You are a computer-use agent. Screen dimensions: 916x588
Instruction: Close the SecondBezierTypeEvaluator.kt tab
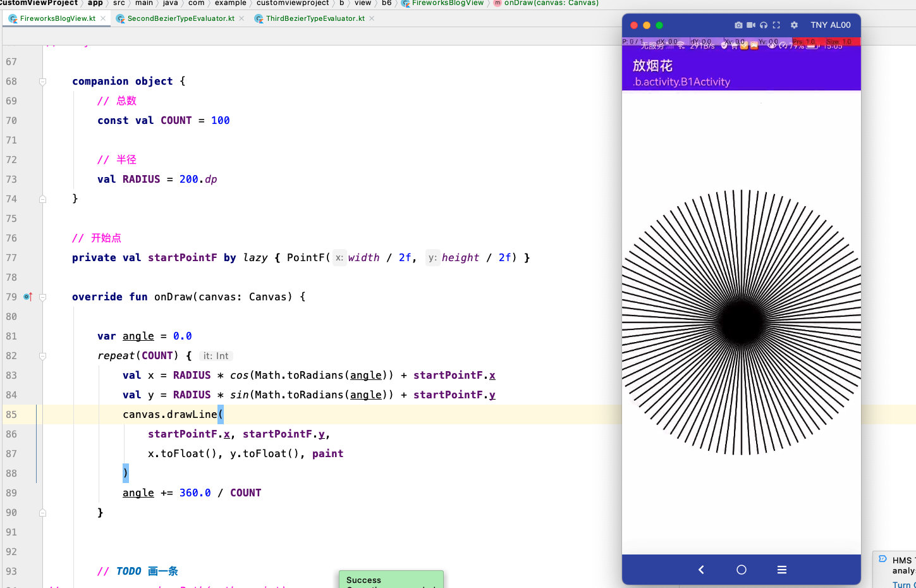tap(241, 18)
